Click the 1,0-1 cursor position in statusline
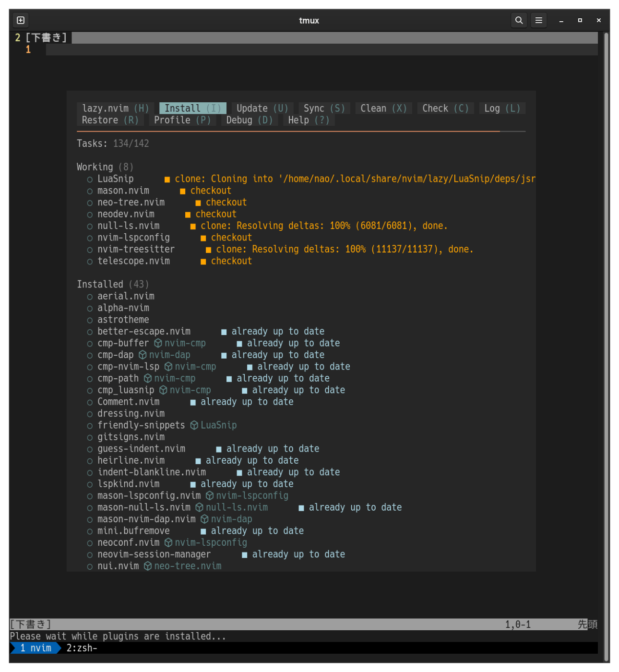Viewport: 619px width, 672px height. [518, 625]
